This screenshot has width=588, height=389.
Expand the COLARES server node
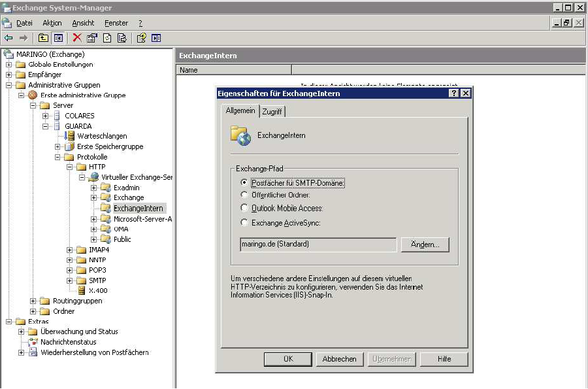(45, 116)
